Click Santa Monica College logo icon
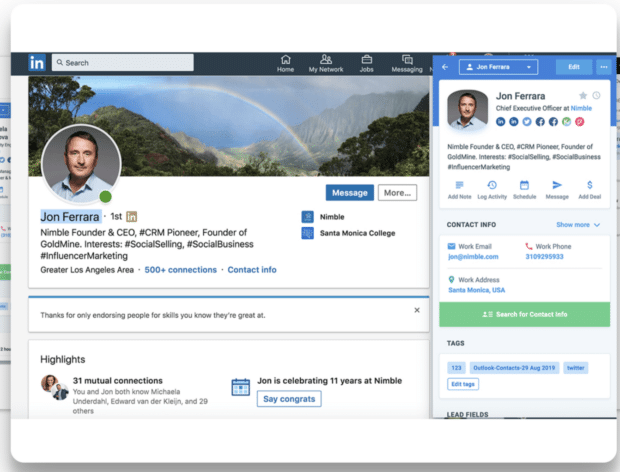This screenshot has height=472, width=620. [x=307, y=233]
